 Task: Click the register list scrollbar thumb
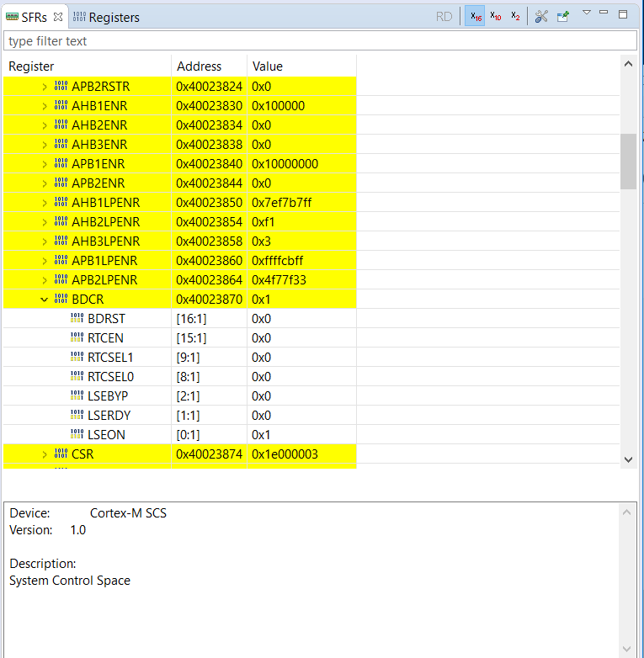pyautogui.click(x=629, y=162)
